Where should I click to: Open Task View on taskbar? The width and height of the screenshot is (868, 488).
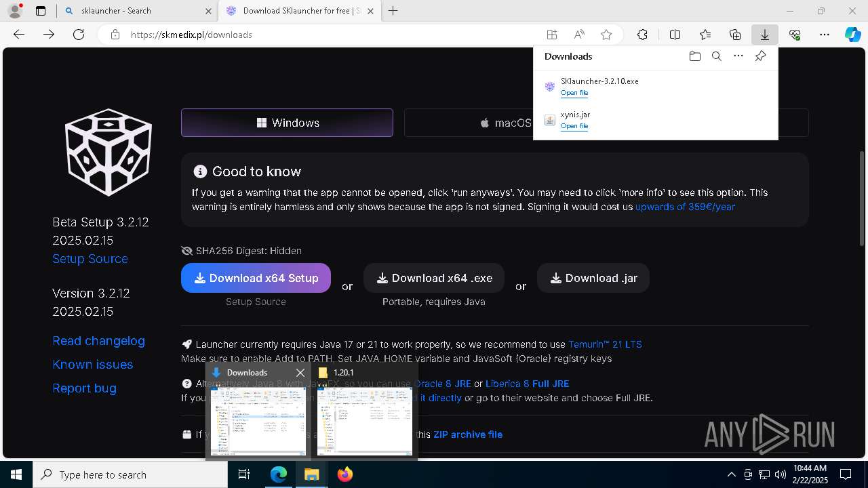(244, 474)
